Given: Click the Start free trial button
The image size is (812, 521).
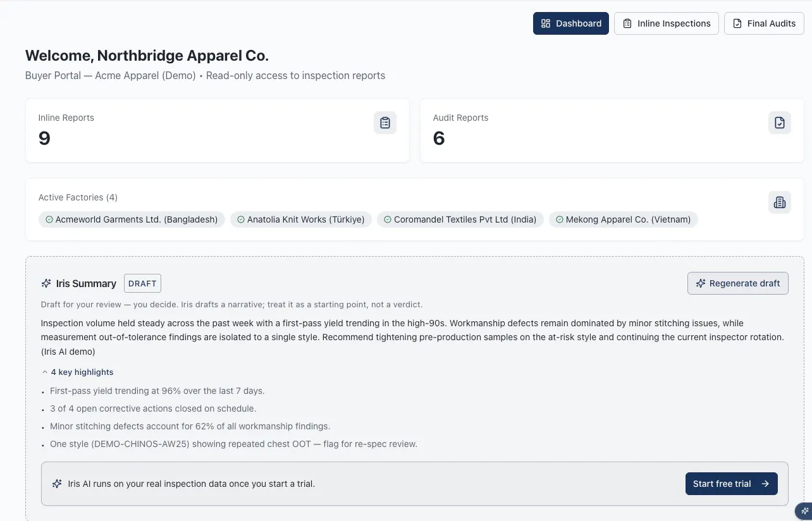Looking at the screenshot, I should [732, 484].
